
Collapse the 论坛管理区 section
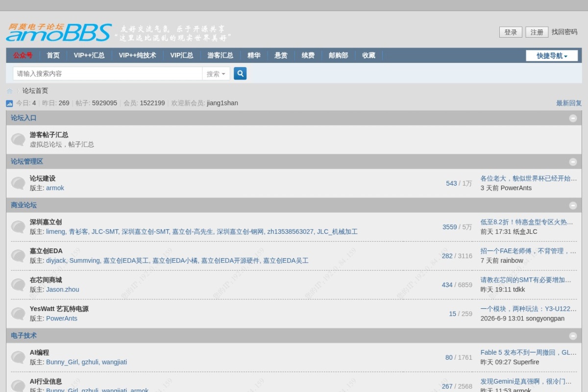pos(573,162)
